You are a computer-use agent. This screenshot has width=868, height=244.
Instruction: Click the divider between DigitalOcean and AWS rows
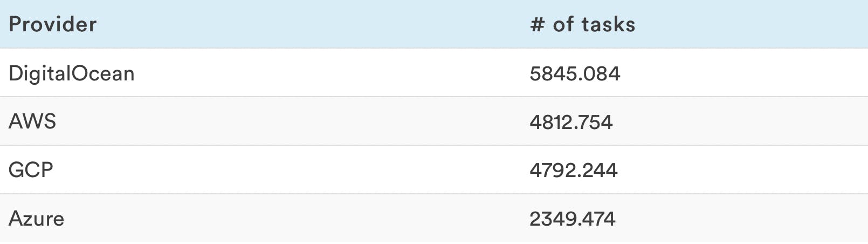pyautogui.click(x=434, y=97)
